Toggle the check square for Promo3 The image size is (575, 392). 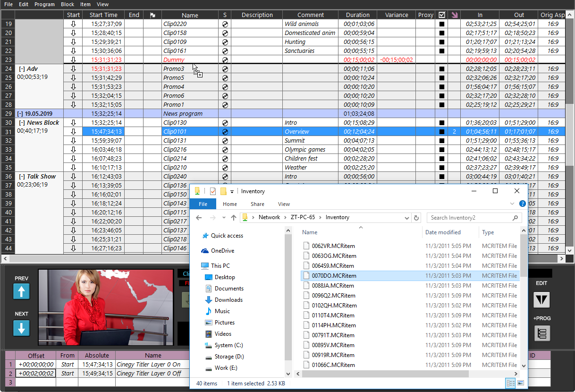442,69
